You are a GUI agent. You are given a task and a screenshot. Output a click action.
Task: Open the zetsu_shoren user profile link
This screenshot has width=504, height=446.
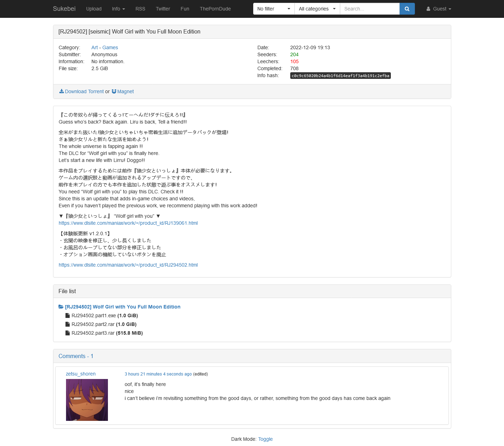(x=81, y=374)
